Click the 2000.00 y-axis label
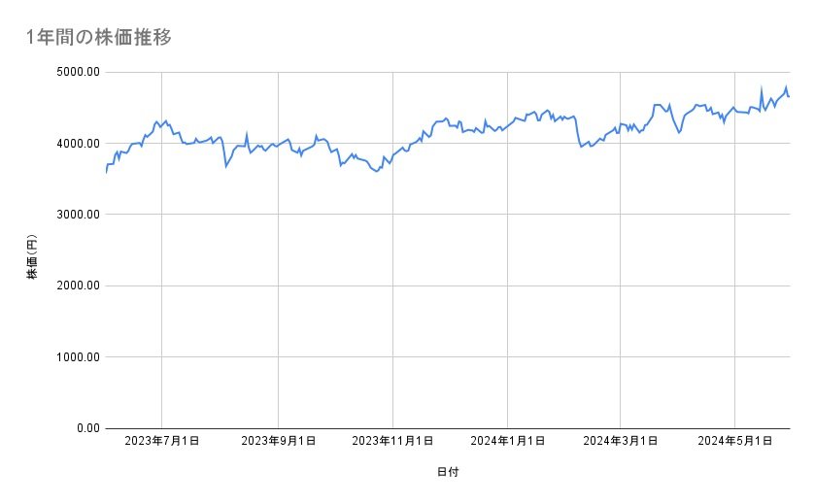Image resolution: width=815 pixels, height=504 pixels. tap(78, 286)
